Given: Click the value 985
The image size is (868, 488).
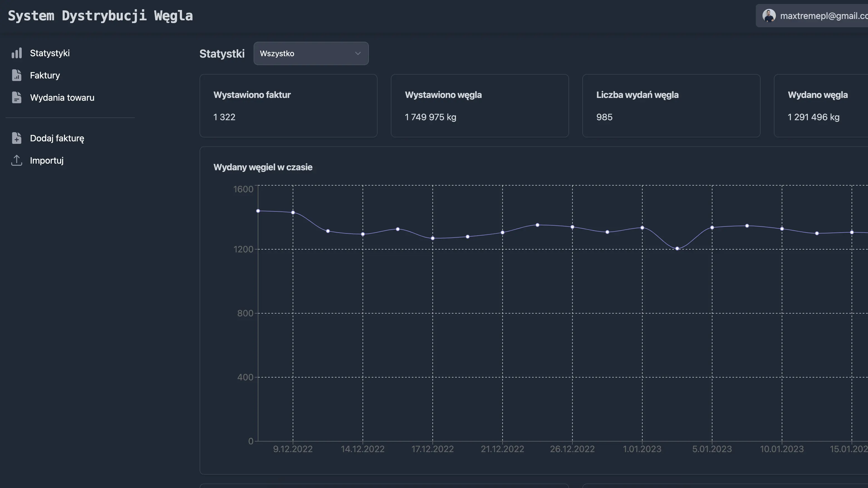Looking at the screenshot, I should (x=604, y=117).
